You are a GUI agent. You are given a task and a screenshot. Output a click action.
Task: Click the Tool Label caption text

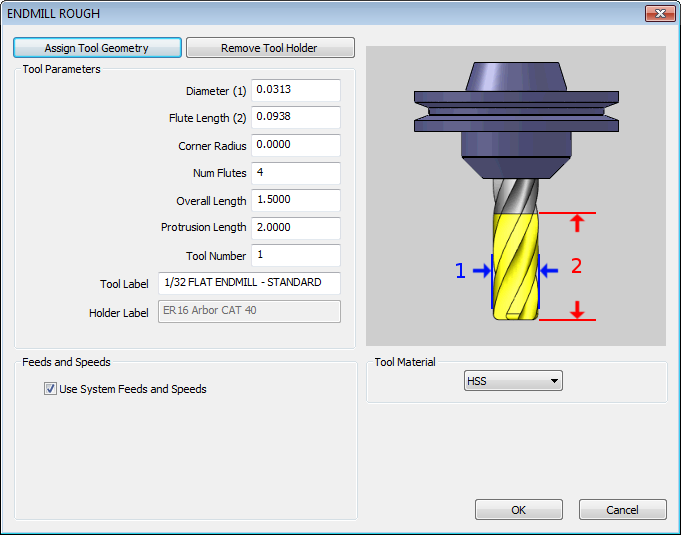(x=124, y=284)
